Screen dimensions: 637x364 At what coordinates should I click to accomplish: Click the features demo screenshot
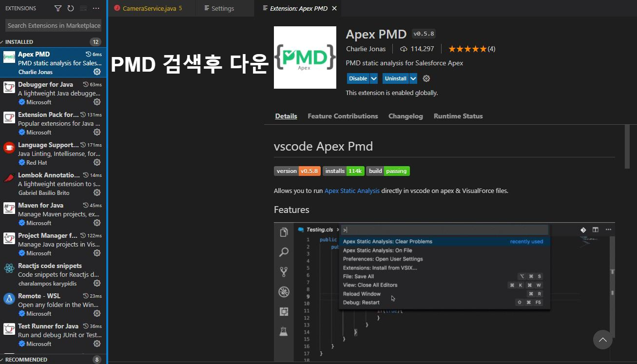point(444,292)
